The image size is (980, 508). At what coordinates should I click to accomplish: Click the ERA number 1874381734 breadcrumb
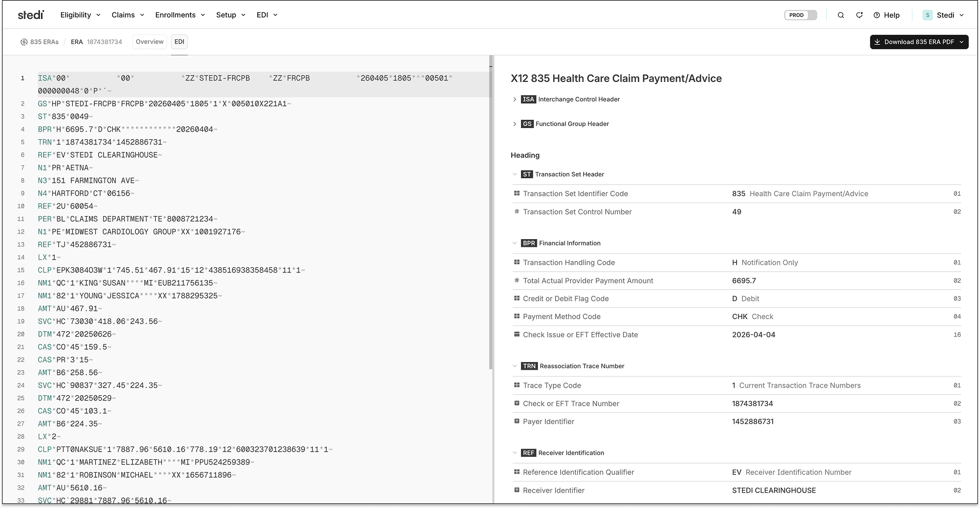click(105, 42)
